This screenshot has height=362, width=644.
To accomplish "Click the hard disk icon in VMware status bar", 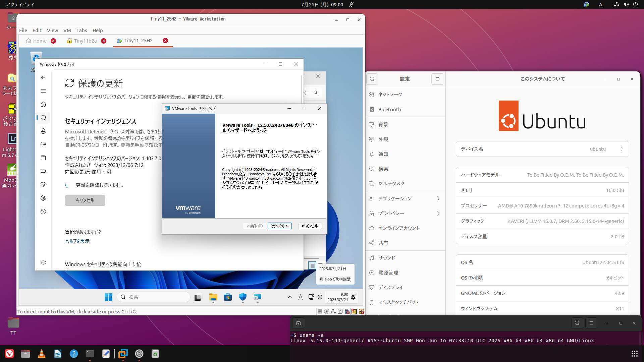I will (x=320, y=311).
